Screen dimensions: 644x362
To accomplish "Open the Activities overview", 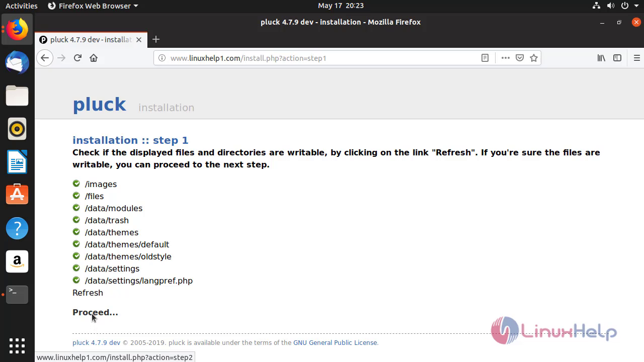I will click(21, 6).
